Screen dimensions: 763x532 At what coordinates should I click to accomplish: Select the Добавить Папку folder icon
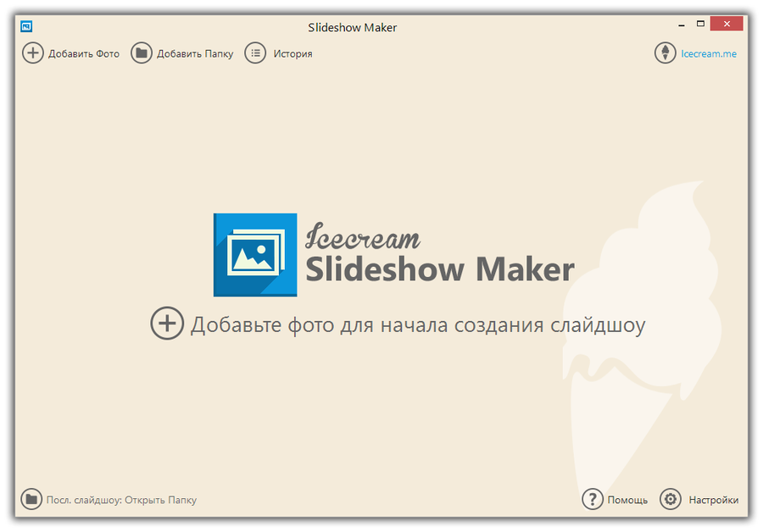pos(140,53)
